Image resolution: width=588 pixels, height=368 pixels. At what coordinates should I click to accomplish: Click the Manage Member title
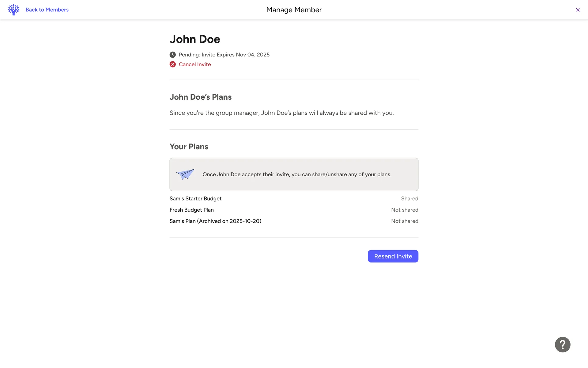coord(294,10)
